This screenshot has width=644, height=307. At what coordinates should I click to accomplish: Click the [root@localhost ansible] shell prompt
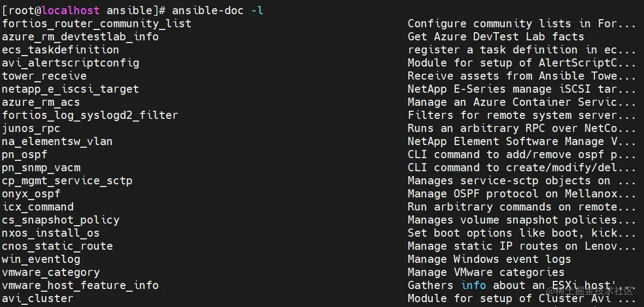[x=83, y=10]
